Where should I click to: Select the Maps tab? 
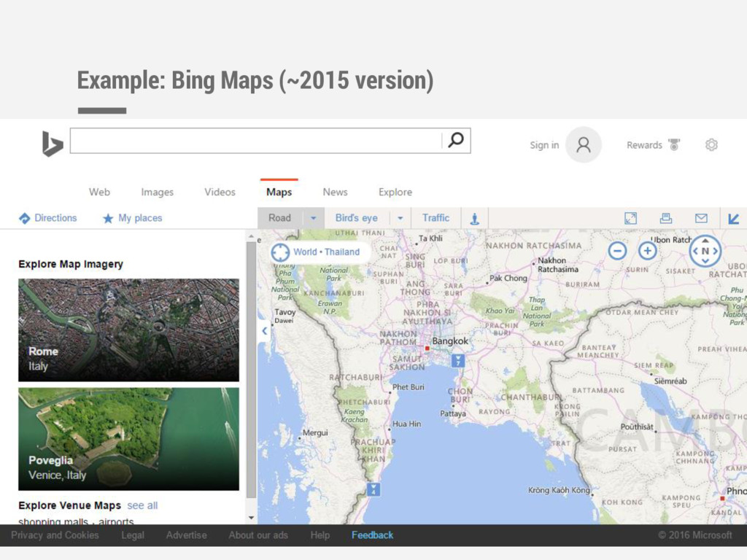[x=279, y=192]
